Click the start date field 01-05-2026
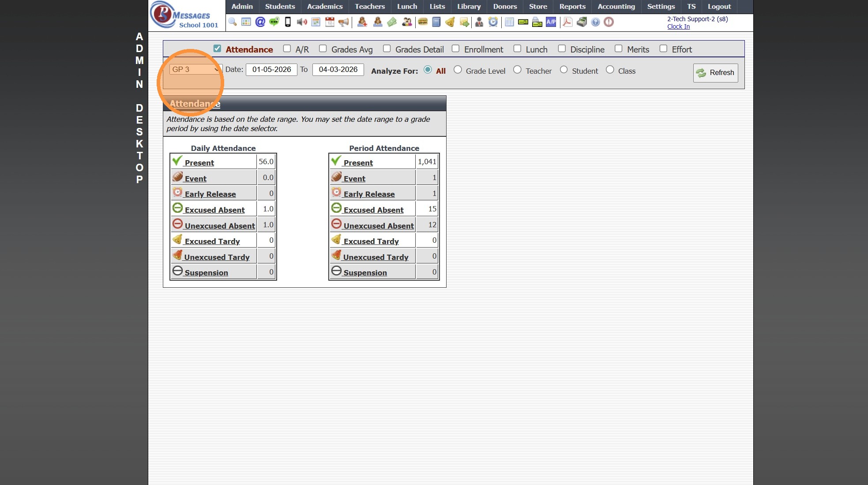Image resolution: width=868 pixels, height=485 pixels. [x=271, y=70]
